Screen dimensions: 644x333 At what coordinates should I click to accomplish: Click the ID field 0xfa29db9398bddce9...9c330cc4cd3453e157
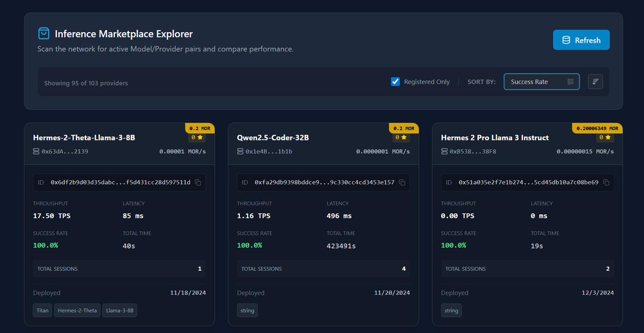(323, 182)
